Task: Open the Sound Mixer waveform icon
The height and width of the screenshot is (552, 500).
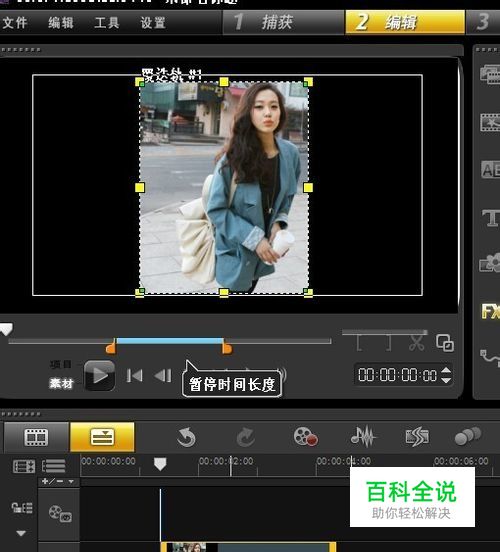Action: click(x=363, y=437)
